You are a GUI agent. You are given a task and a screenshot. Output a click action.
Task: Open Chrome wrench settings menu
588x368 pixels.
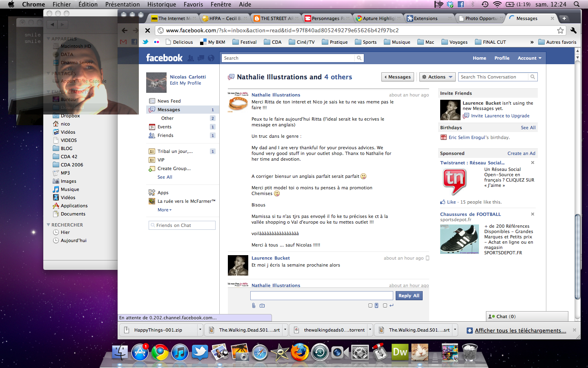pyautogui.click(x=573, y=30)
